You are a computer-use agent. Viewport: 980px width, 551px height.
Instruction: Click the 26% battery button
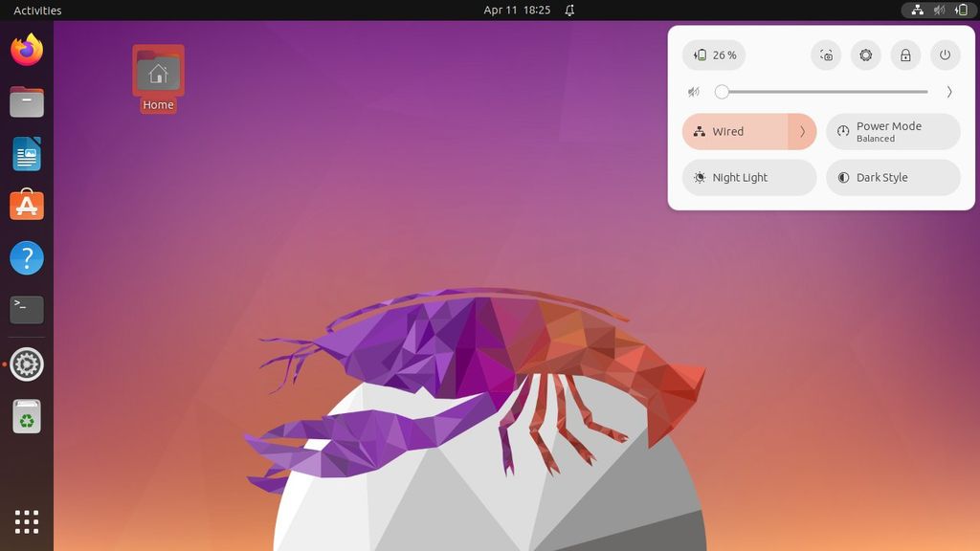point(713,55)
